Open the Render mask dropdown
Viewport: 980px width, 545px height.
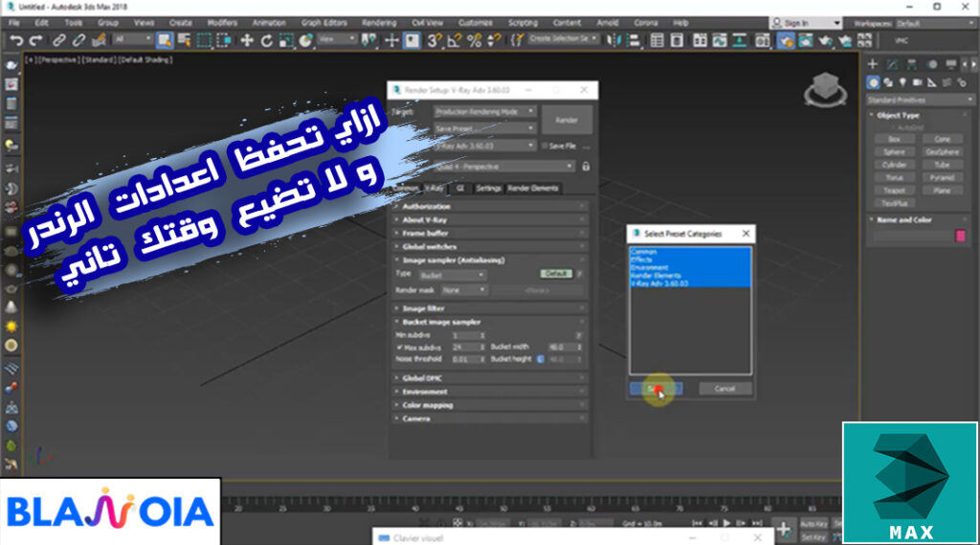(463, 290)
